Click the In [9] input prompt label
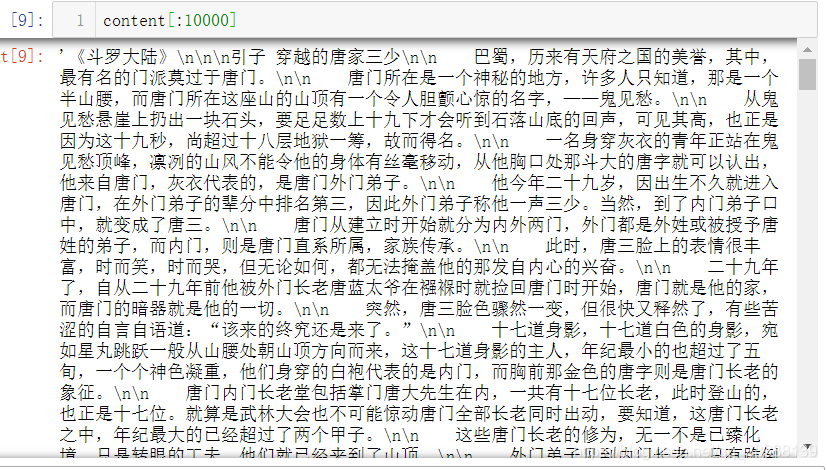 [x=27, y=20]
